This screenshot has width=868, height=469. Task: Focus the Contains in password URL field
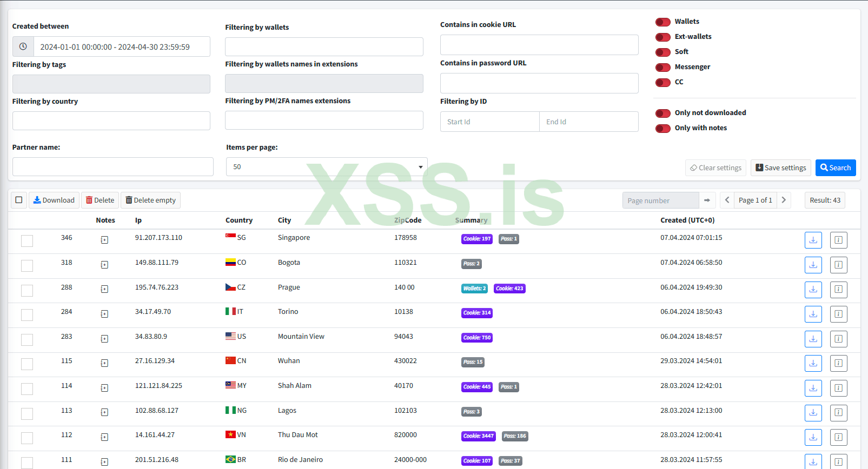click(x=539, y=83)
